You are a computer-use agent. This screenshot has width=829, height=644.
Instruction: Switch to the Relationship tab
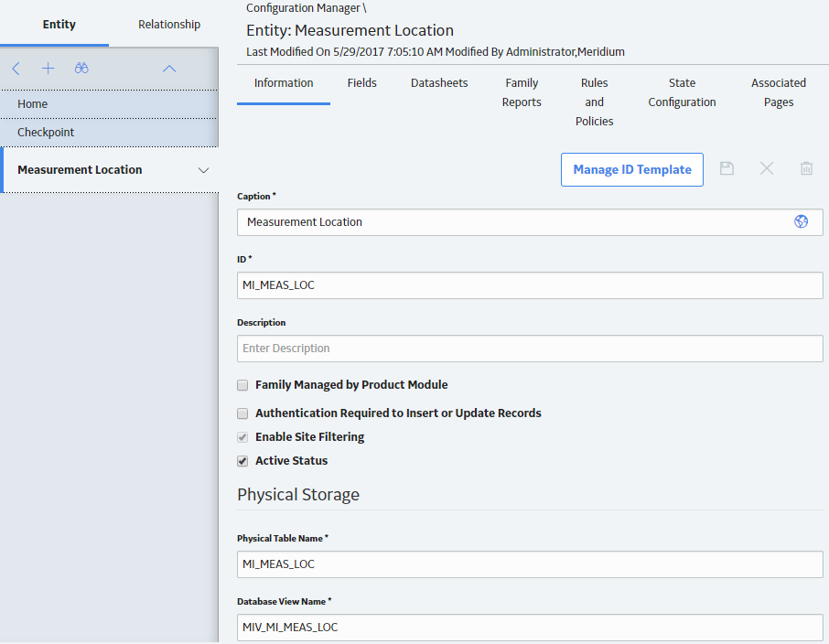[x=169, y=25]
